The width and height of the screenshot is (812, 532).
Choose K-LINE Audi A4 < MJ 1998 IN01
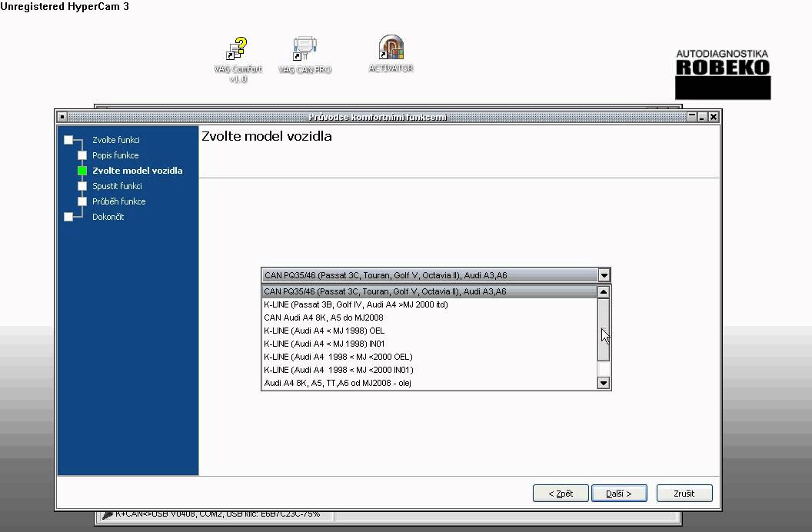click(429, 344)
